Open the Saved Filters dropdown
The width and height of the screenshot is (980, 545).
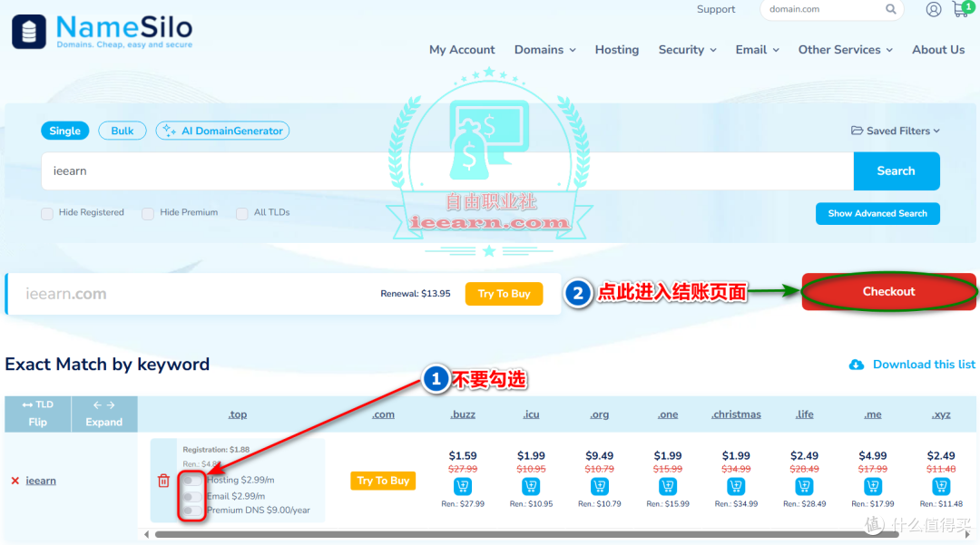pos(895,131)
